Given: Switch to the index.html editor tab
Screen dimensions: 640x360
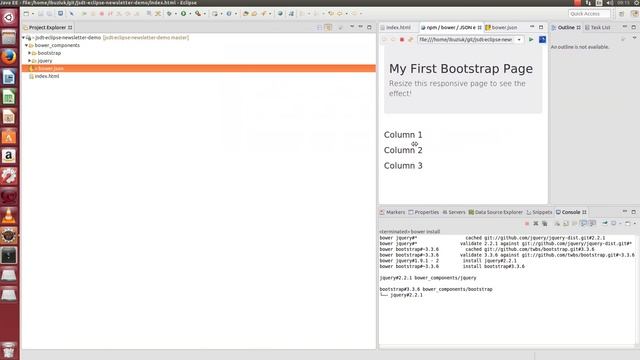Looking at the screenshot, I should (396, 27).
